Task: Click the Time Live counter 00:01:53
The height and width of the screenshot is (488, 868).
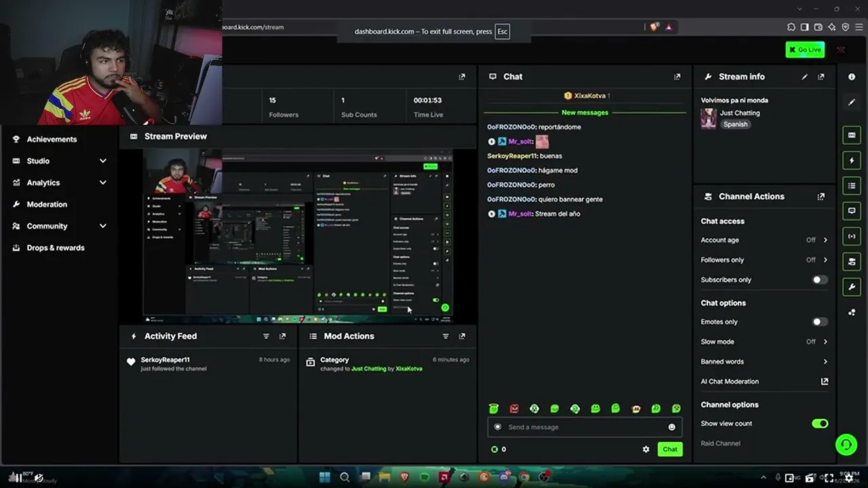Action: [428, 100]
